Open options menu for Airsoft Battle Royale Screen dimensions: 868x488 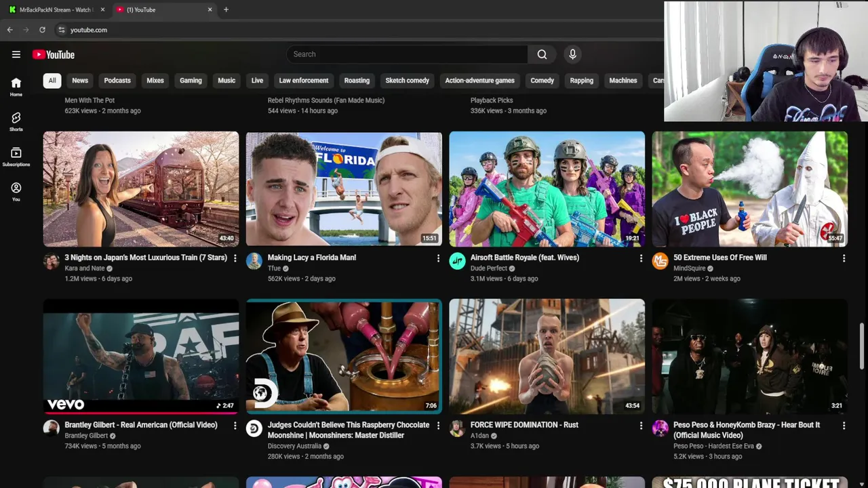click(x=641, y=258)
